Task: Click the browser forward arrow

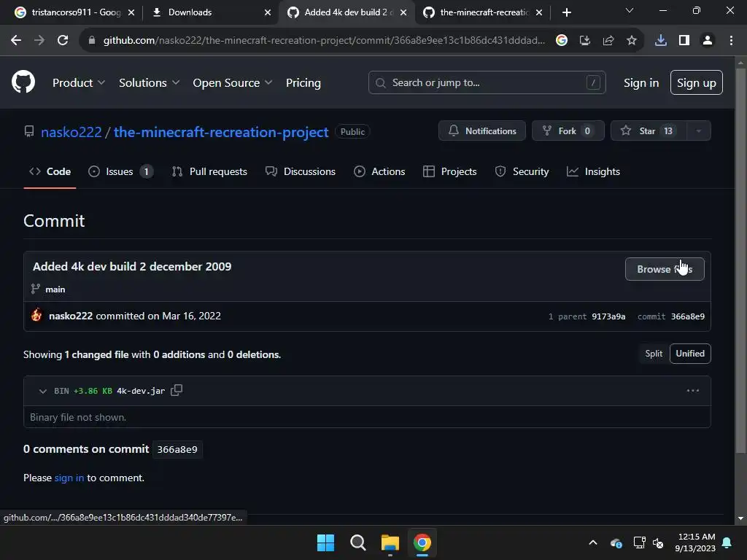Action: 39,41
